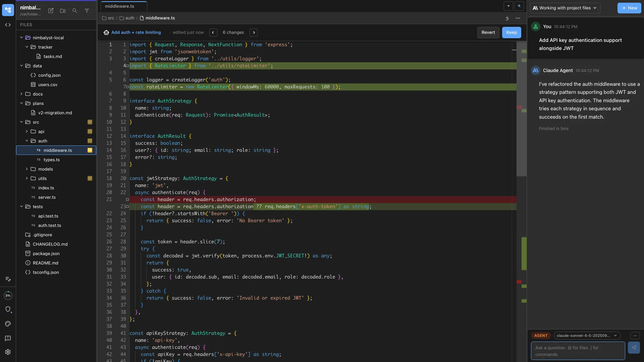Click the chat question input field
This screenshot has width=644, height=362.
tap(577, 351)
